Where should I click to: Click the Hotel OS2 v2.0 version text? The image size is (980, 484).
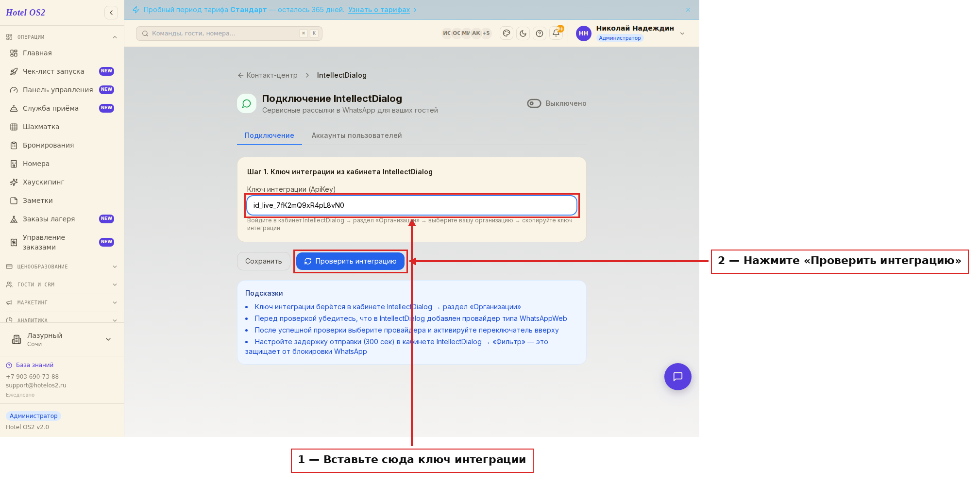[x=27, y=427]
